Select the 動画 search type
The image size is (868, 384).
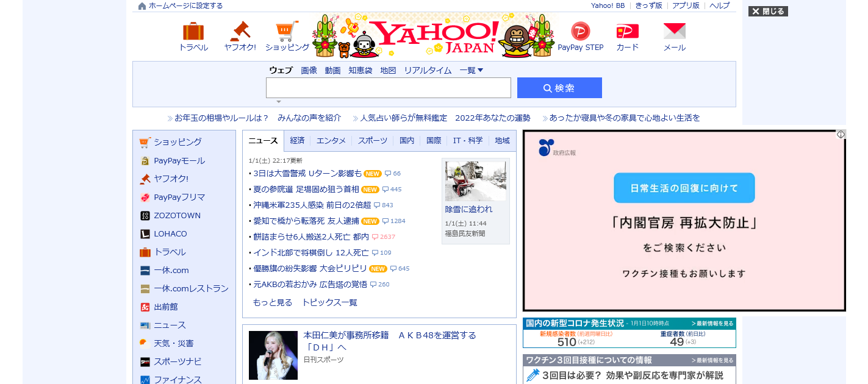coord(332,70)
